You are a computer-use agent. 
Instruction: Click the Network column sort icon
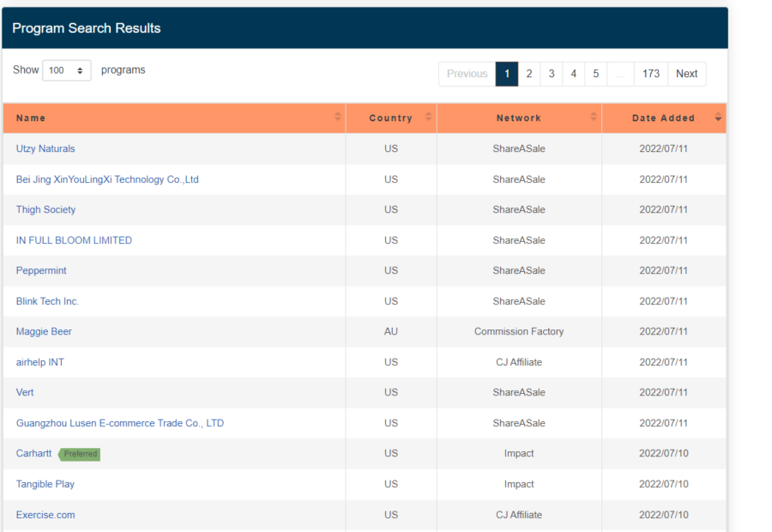coord(594,118)
